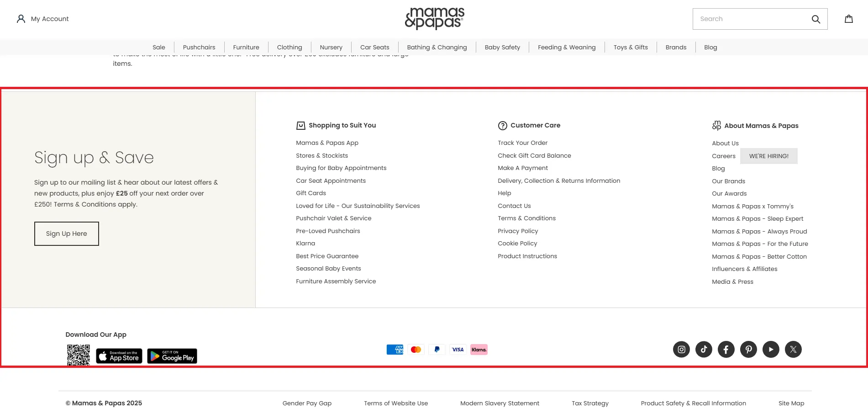
Task: Open Delivery, Collection & Returns Information link
Action: (x=559, y=181)
